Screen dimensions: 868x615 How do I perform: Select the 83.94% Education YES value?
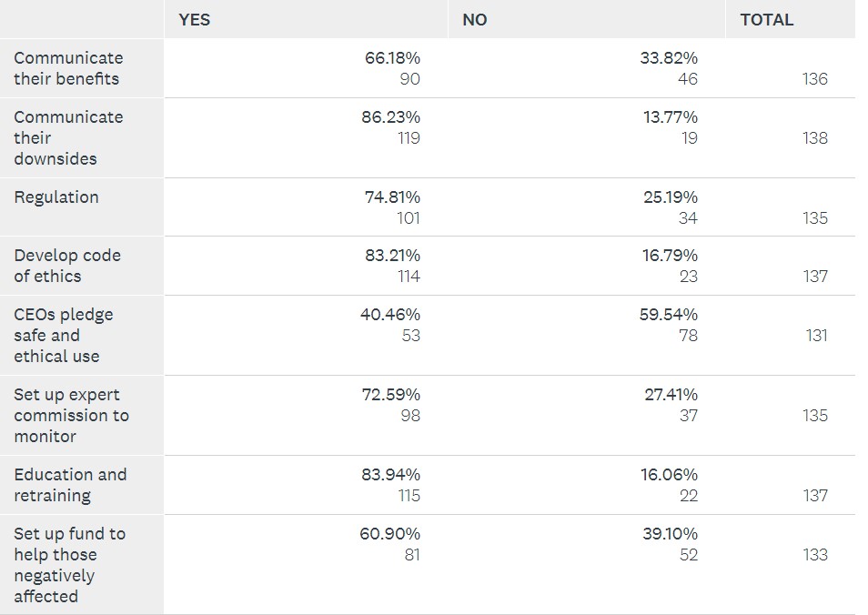point(390,475)
